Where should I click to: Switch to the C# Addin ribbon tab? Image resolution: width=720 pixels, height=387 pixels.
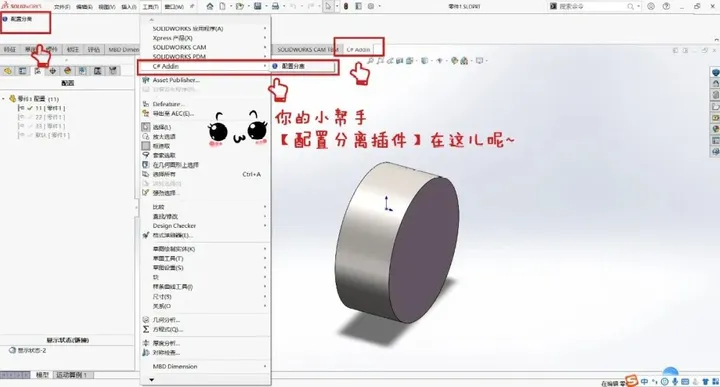(359, 49)
